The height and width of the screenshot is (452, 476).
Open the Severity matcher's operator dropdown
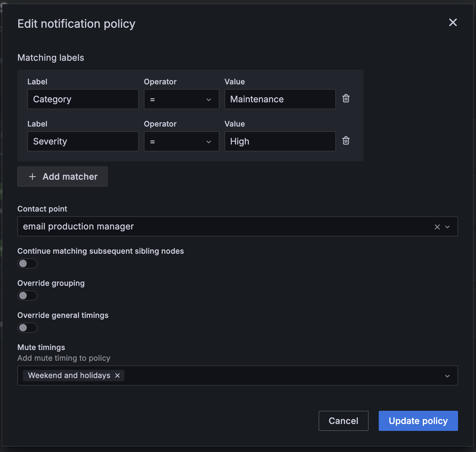[x=181, y=142]
